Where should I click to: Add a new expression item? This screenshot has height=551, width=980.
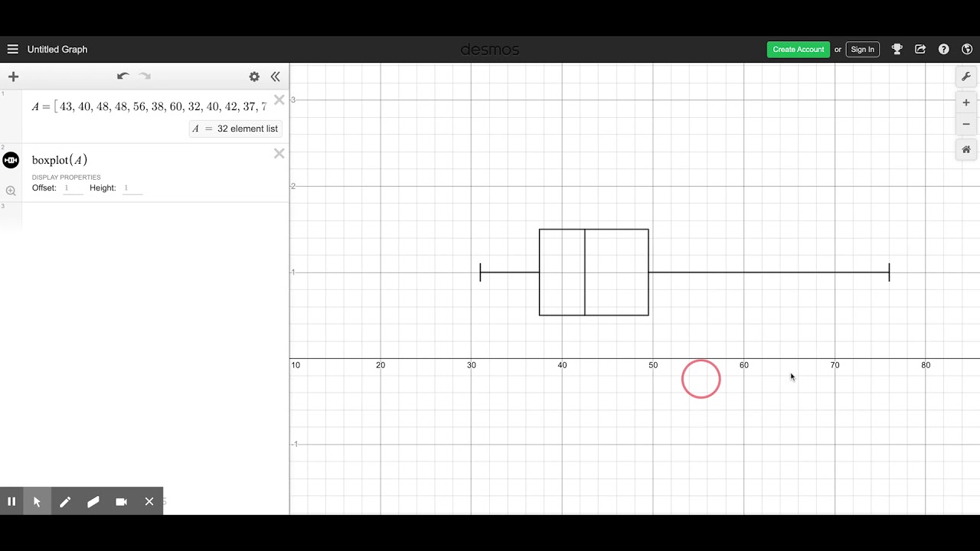click(13, 77)
